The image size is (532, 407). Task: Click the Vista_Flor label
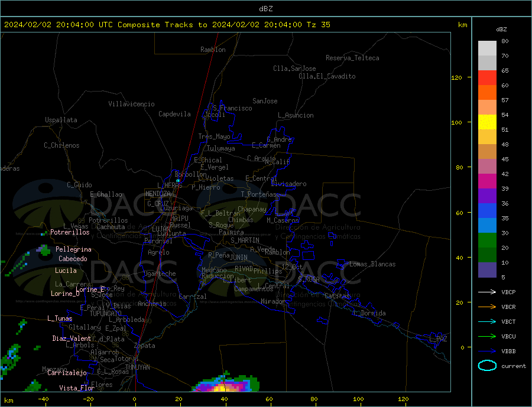pos(77,388)
